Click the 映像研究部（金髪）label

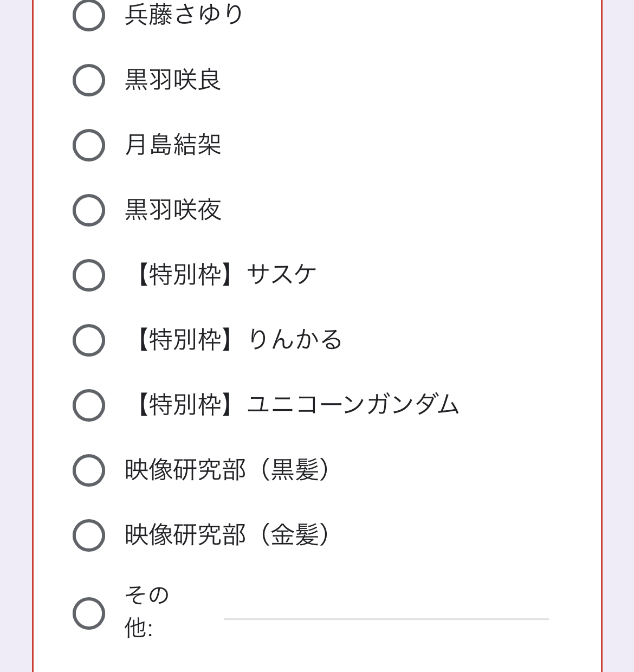pos(228,535)
